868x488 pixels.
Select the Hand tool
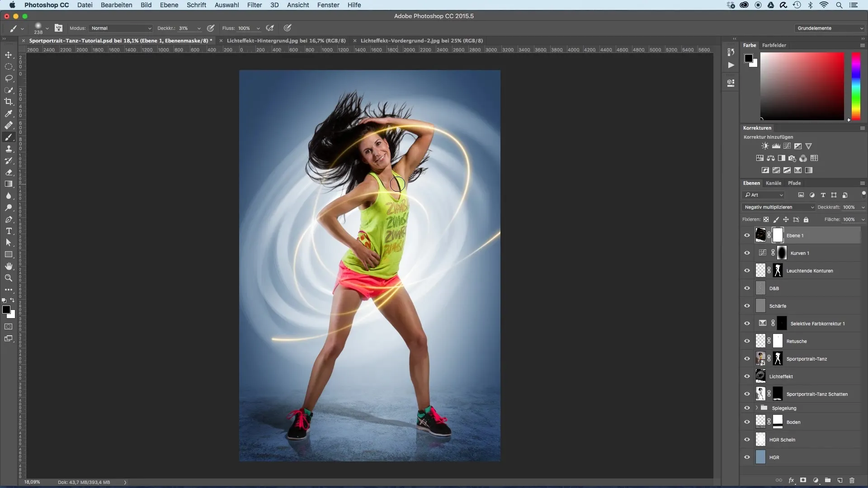coord(9,266)
